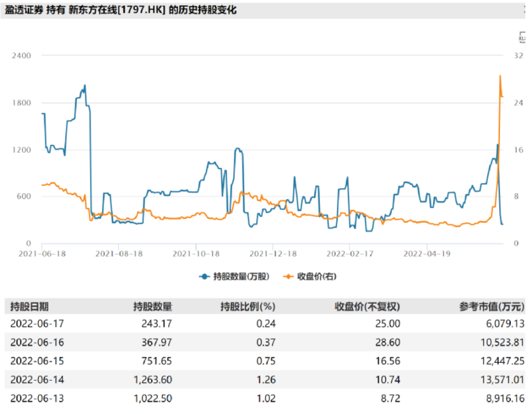Sort by the 收盘价(不复权) column header

(x=367, y=306)
